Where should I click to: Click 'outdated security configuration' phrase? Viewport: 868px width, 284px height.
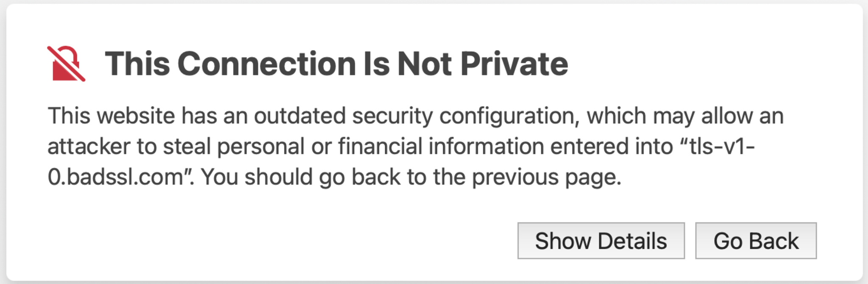point(416,116)
